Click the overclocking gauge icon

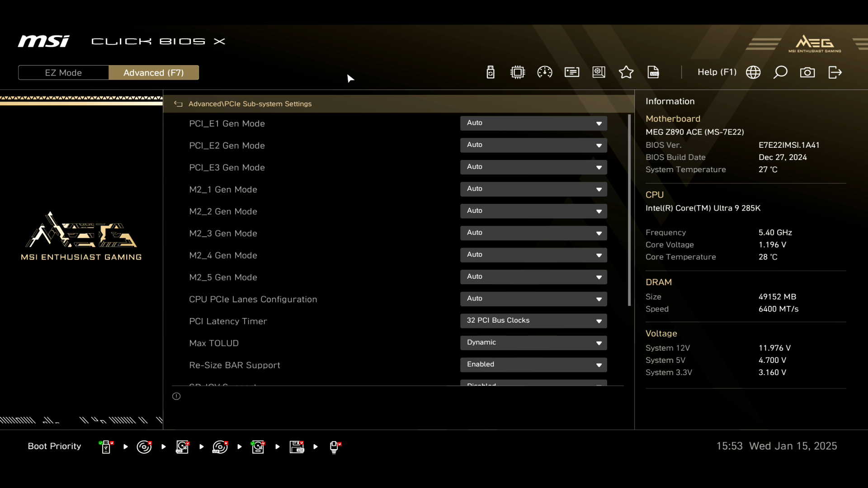pyautogui.click(x=545, y=72)
